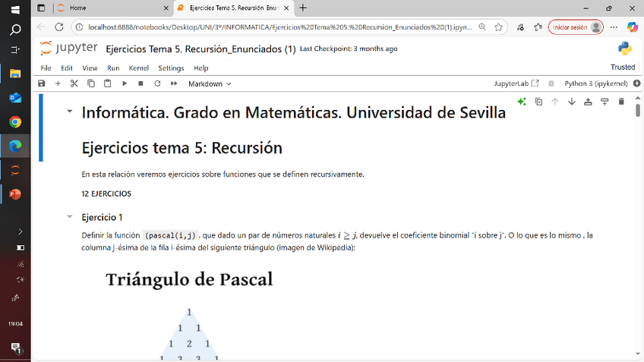
Task: Open the File menu
Action: point(46,68)
